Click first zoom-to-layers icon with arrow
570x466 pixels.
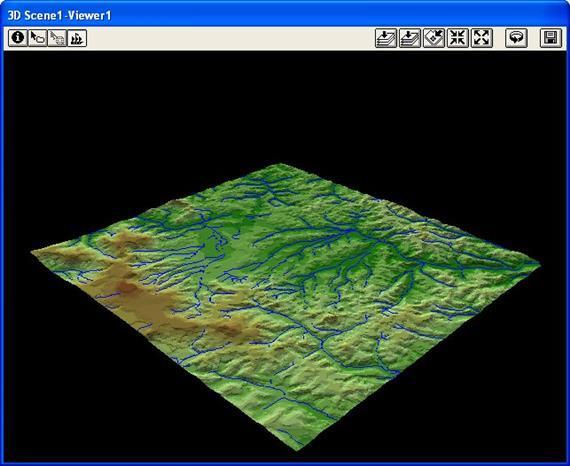pyautogui.click(x=386, y=38)
